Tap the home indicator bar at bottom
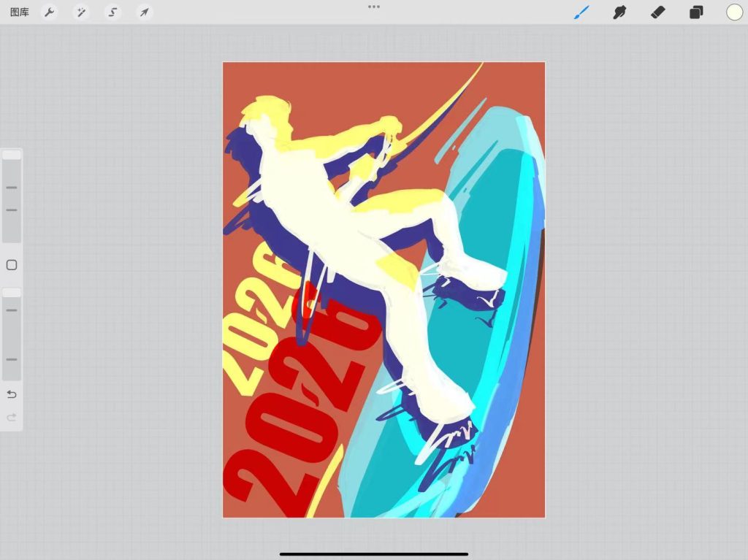 (374, 554)
